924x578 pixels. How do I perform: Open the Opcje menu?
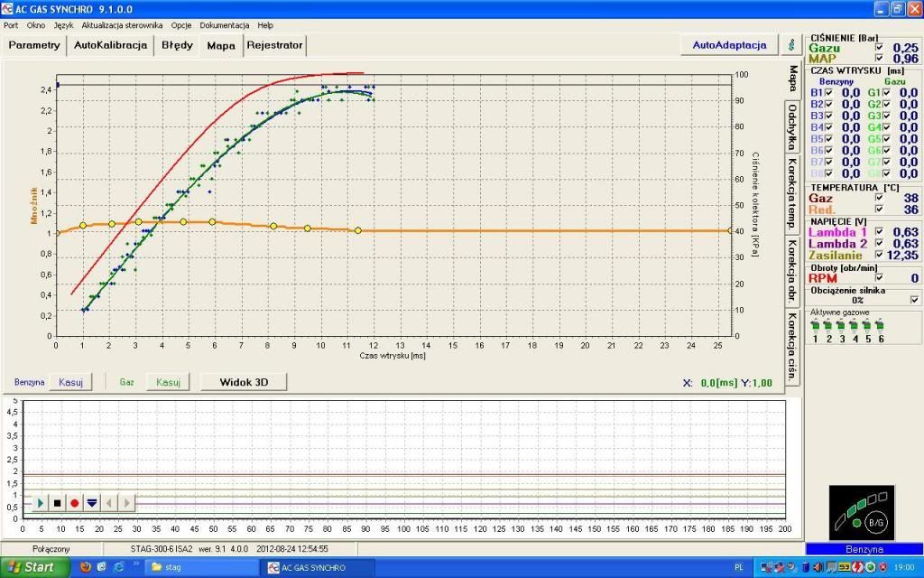(181, 25)
